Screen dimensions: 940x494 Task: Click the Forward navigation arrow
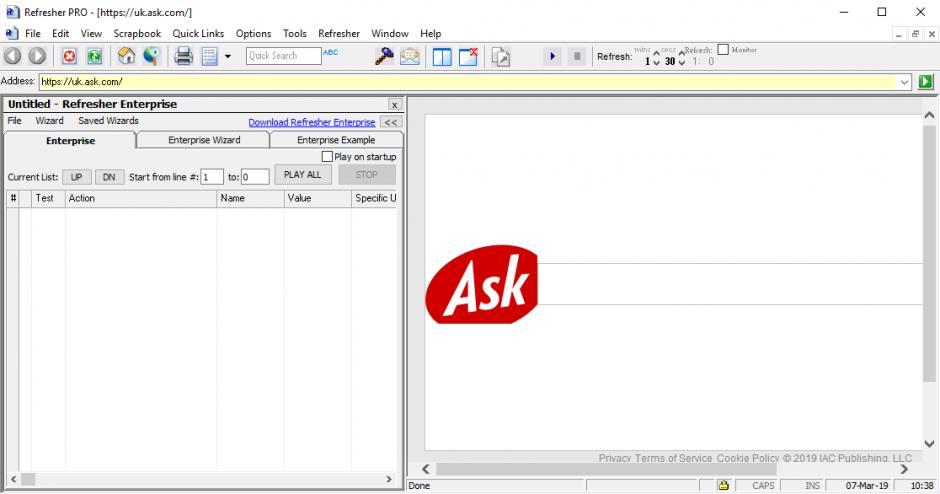[x=37, y=56]
